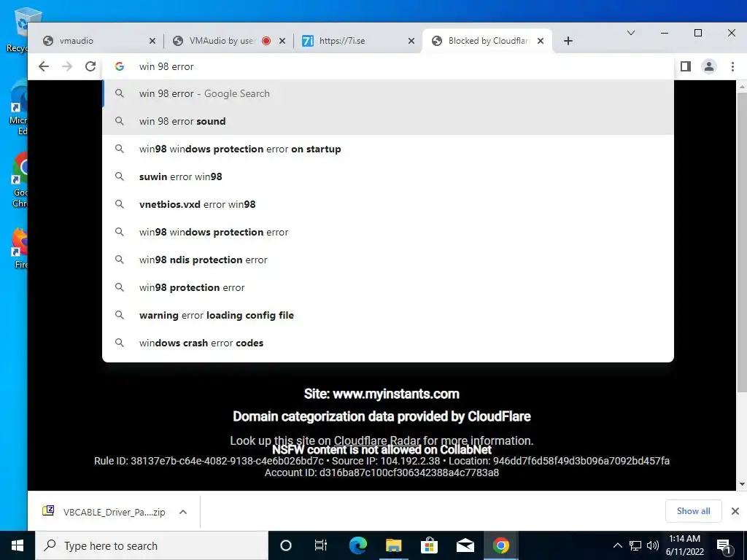Dismiss the downloads bar with X
The image size is (747, 560).
pyautogui.click(x=735, y=511)
